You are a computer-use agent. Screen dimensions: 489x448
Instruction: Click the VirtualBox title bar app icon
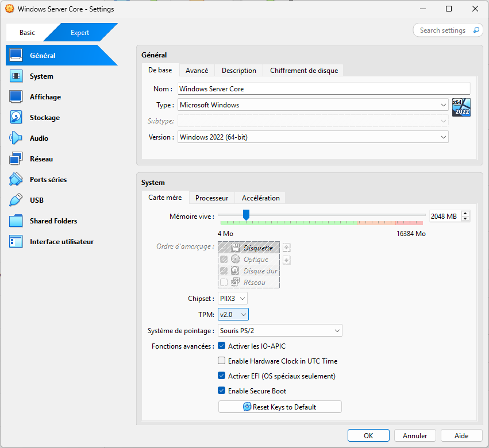pos(10,9)
